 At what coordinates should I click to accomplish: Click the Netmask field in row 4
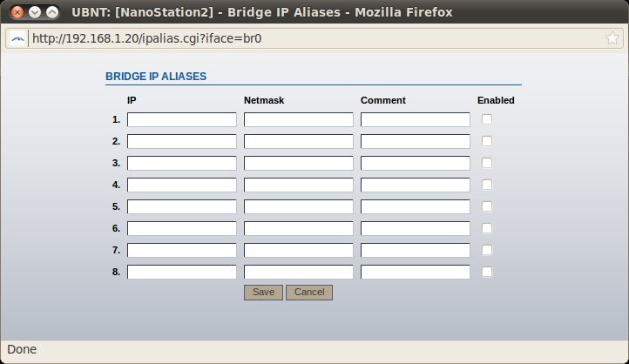pyautogui.click(x=298, y=185)
